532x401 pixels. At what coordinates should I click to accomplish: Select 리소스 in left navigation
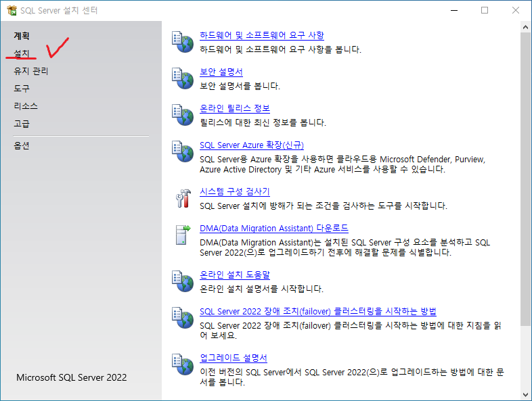(26, 106)
